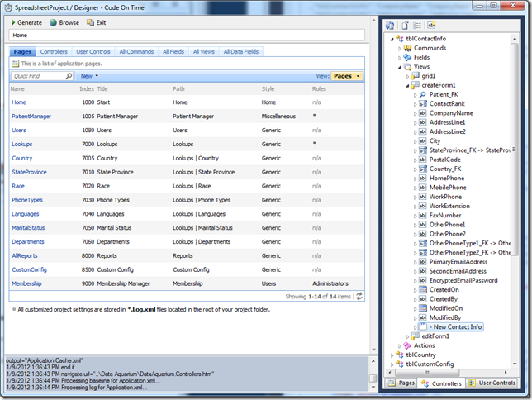Open the All Data Fields tab
Viewport: 532px width, 400px height.
[x=241, y=51]
